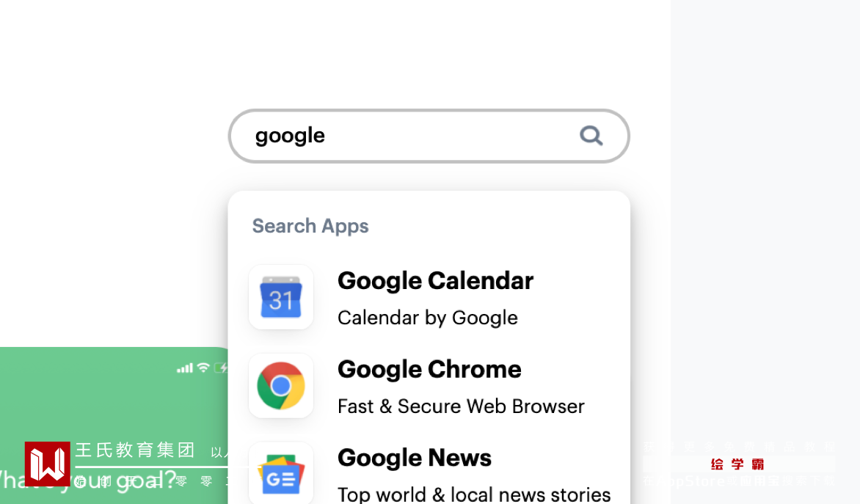The height and width of the screenshot is (504, 860).
Task: Click the red 绘学霸 label
Action: pyautogui.click(x=737, y=464)
